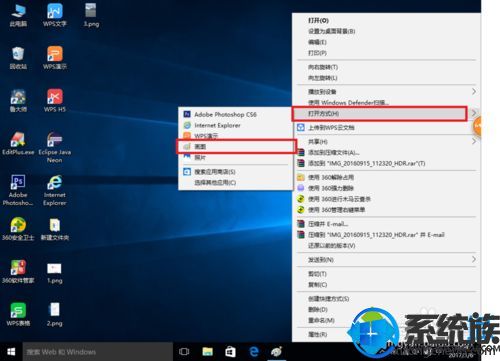Select the WPS演示 desktop shortcut

coord(54,58)
